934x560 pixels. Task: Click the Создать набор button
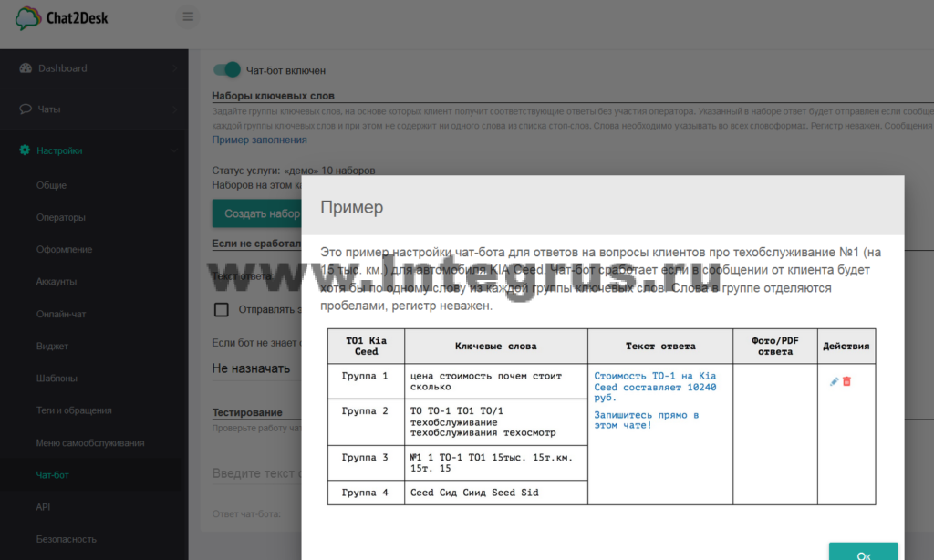click(256, 213)
